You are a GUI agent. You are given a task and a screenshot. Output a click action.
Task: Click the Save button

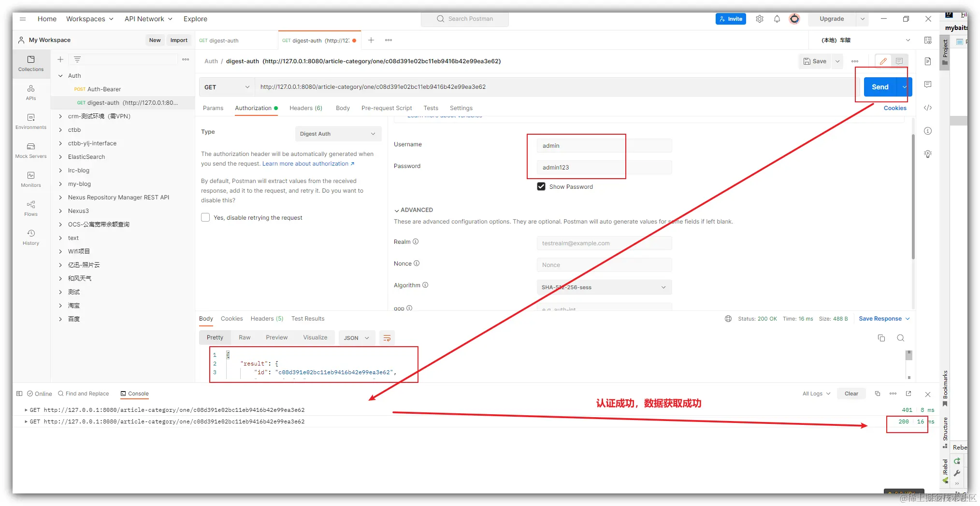815,61
